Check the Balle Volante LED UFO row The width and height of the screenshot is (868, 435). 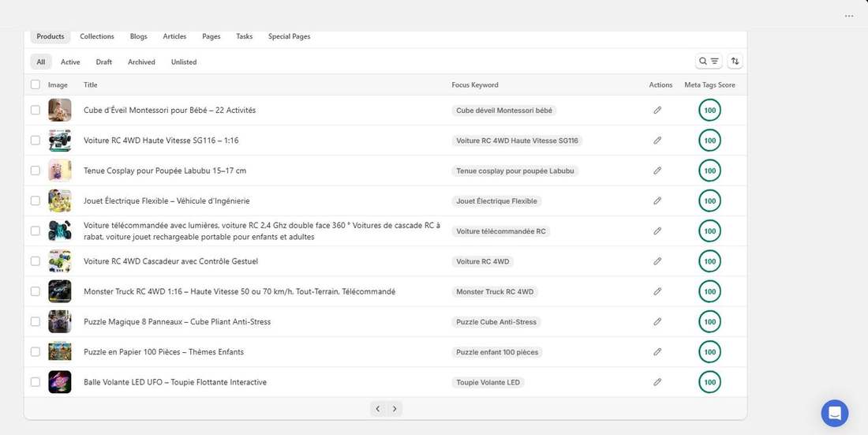point(36,382)
